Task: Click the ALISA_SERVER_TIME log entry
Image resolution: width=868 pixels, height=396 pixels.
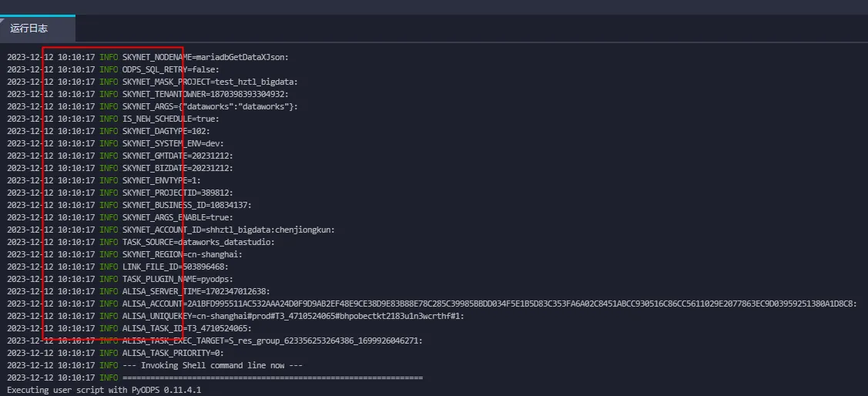Action: point(196,291)
